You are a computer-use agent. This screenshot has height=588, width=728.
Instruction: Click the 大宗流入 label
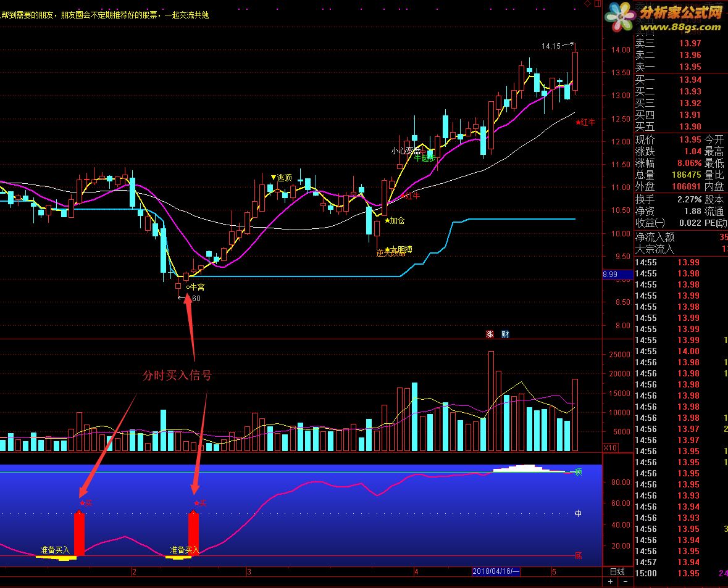coord(655,249)
